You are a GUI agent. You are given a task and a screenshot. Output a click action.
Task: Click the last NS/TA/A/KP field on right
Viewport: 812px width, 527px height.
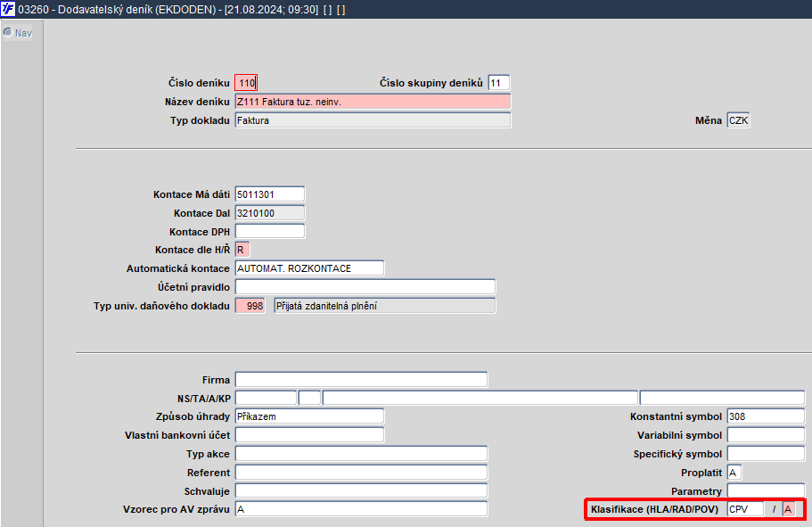722,398
